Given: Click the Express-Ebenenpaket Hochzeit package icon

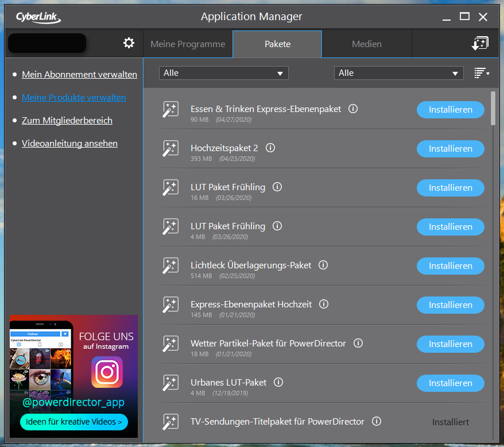Looking at the screenshot, I should coord(170,305).
